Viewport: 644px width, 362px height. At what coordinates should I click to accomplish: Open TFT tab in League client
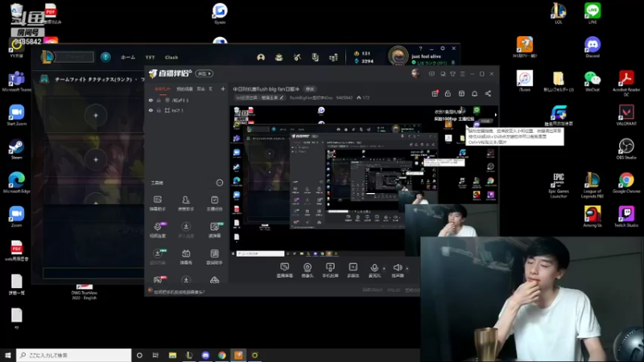(x=150, y=57)
